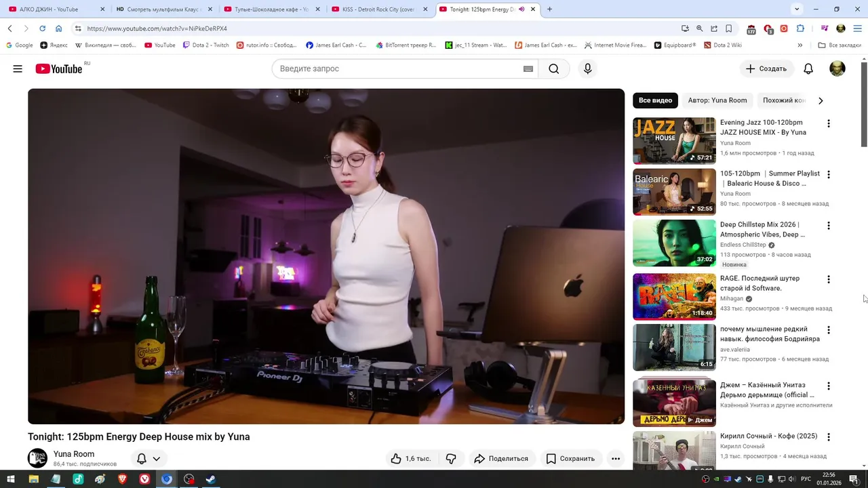Viewport: 868px width, 488px height.
Task: Open the account avatar menu
Action: [x=837, y=68]
